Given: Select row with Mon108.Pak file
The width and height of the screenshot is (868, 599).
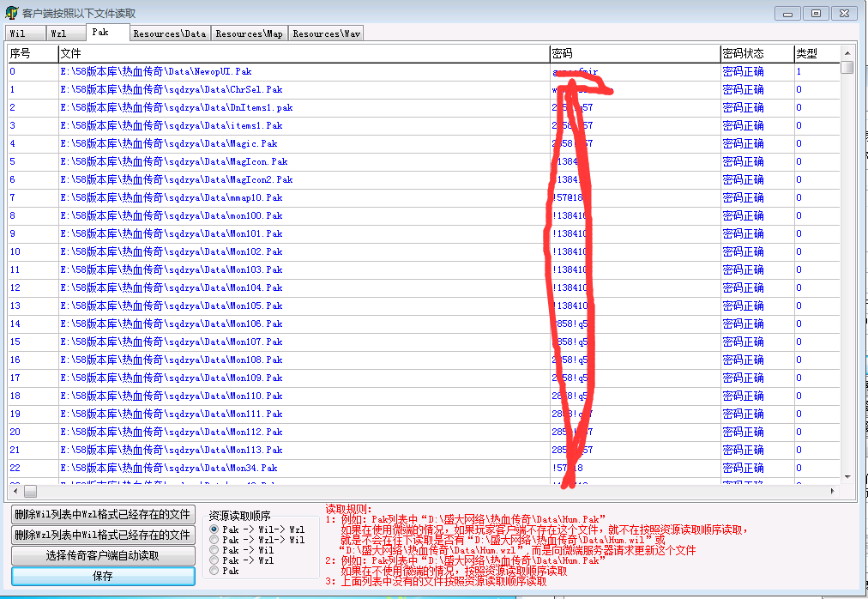Looking at the screenshot, I should click(x=424, y=360).
